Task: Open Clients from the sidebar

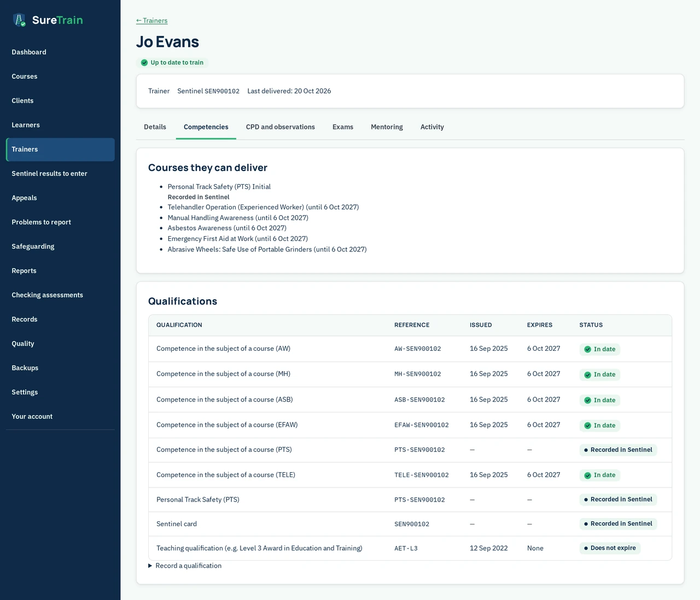Action: (60, 101)
